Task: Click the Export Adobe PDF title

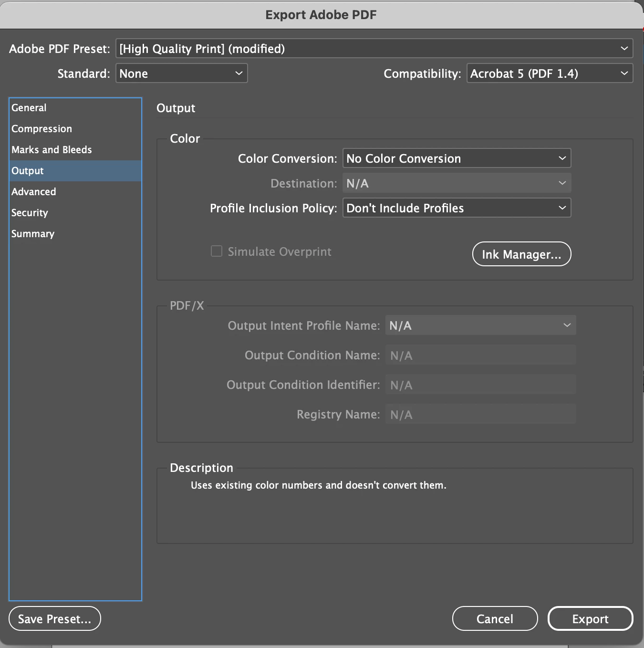Action: 321,15
